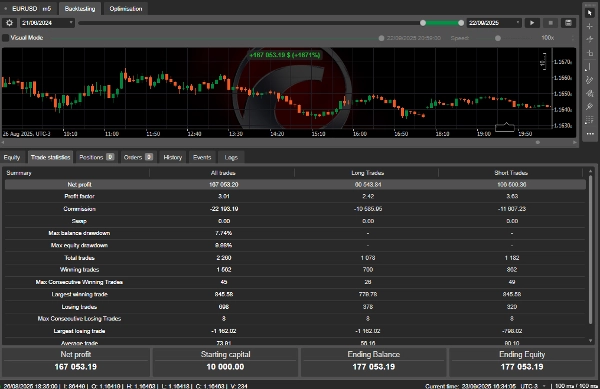
Task: Click the save backtesting results icon
Action: (569, 23)
